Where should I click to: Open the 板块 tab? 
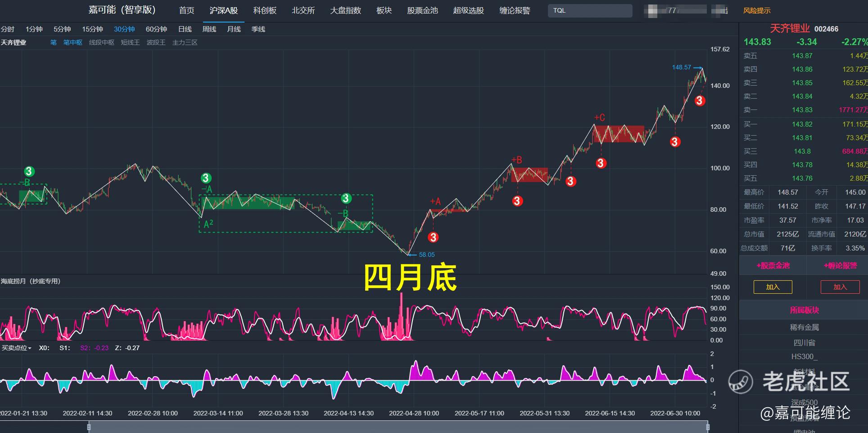[x=384, y=10]
